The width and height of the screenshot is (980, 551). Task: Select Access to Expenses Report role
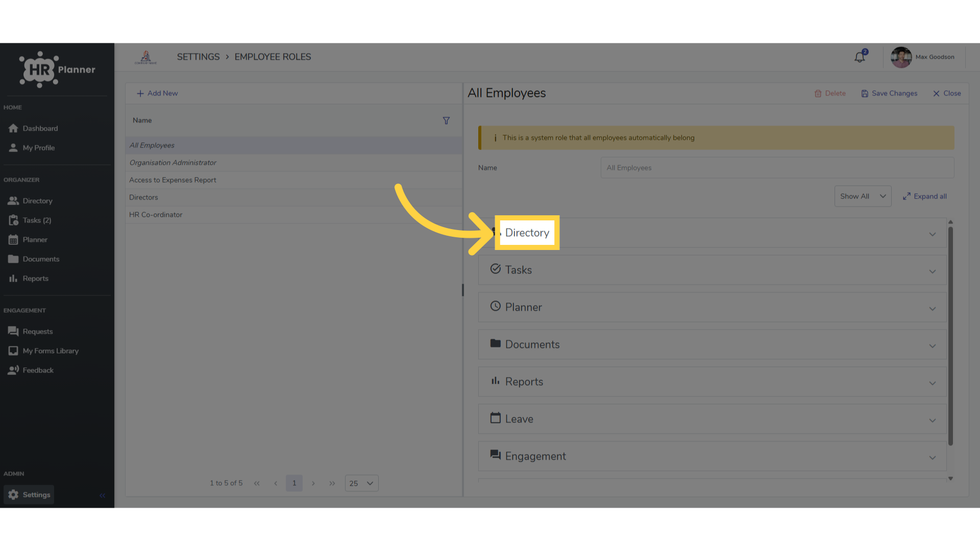(293, 180)
